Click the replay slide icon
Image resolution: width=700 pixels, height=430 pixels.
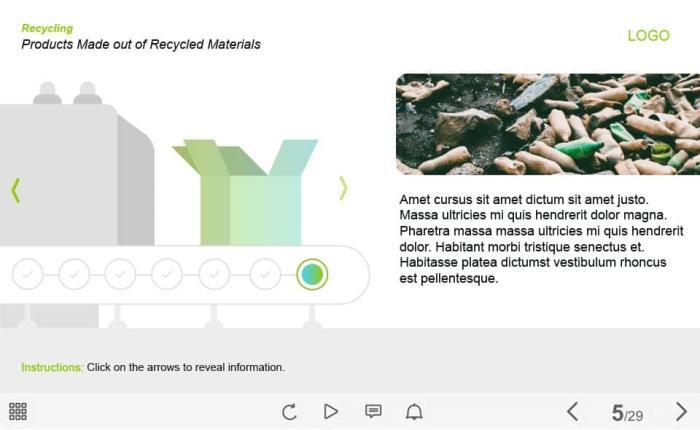point(289,411)
